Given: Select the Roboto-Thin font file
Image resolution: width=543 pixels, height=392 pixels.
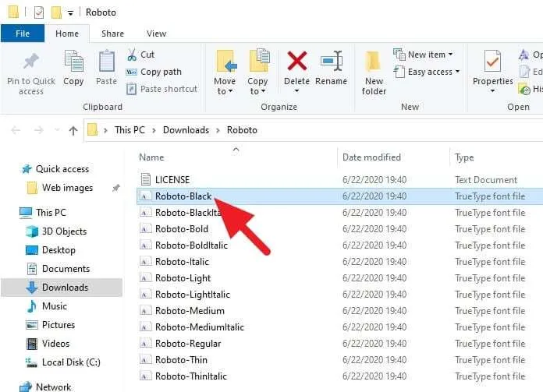Looking at the screenshot, I should pyautogui.click(x=181, y=360).
